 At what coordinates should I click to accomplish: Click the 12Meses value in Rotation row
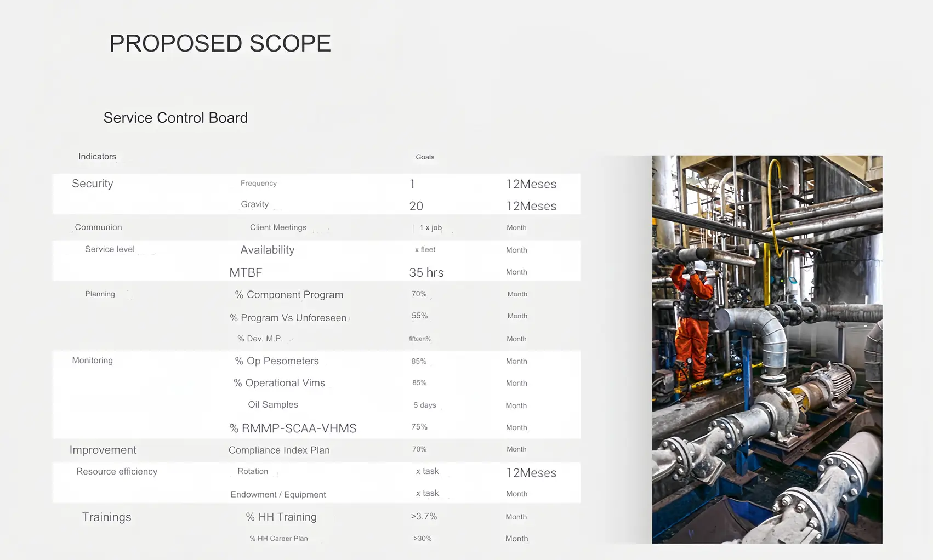(x=531, y=473)
